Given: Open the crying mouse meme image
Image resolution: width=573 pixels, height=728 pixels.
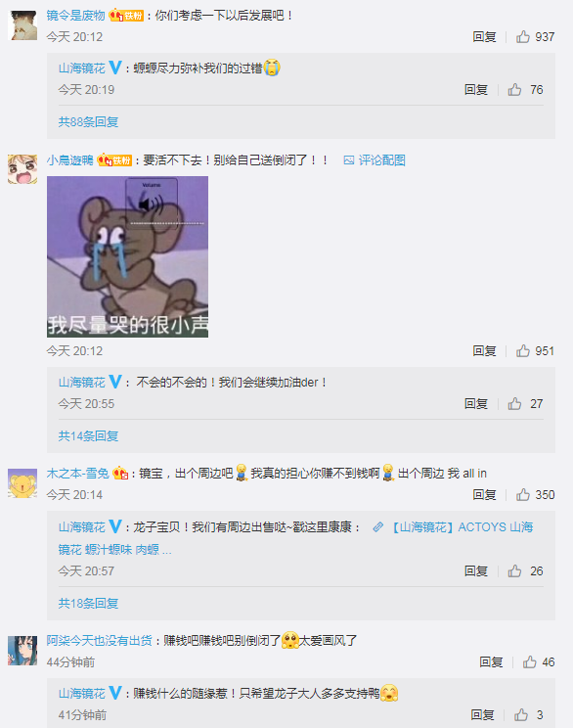Looking at the screenshot, I should tap(127, 256).
